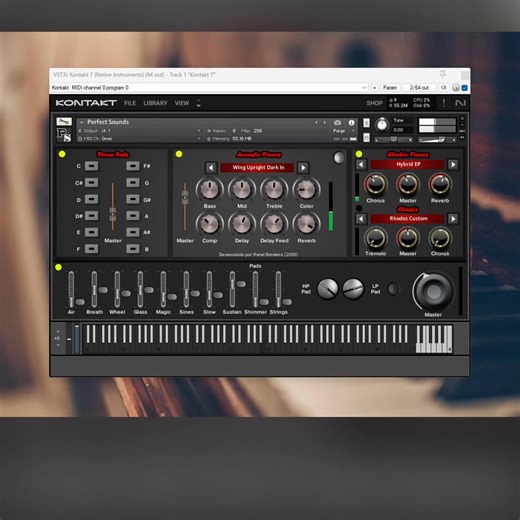Click the Tune knob

(x=382, y=125)
